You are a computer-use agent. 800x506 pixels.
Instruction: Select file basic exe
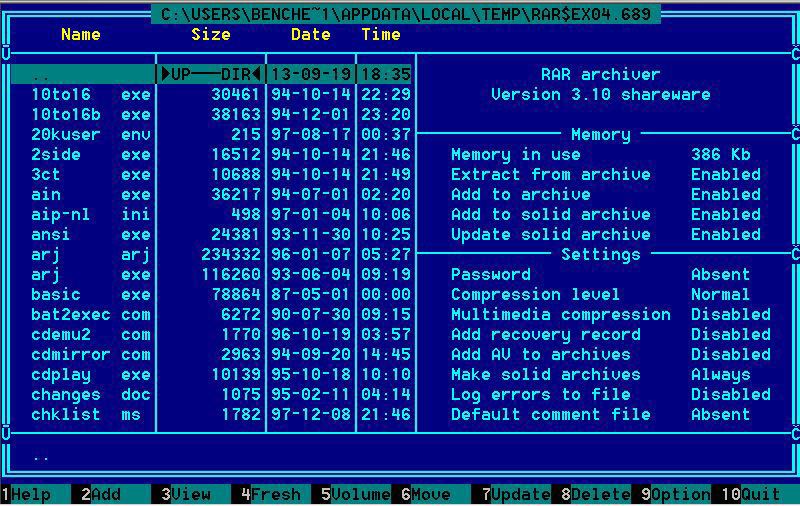(211, 294)
